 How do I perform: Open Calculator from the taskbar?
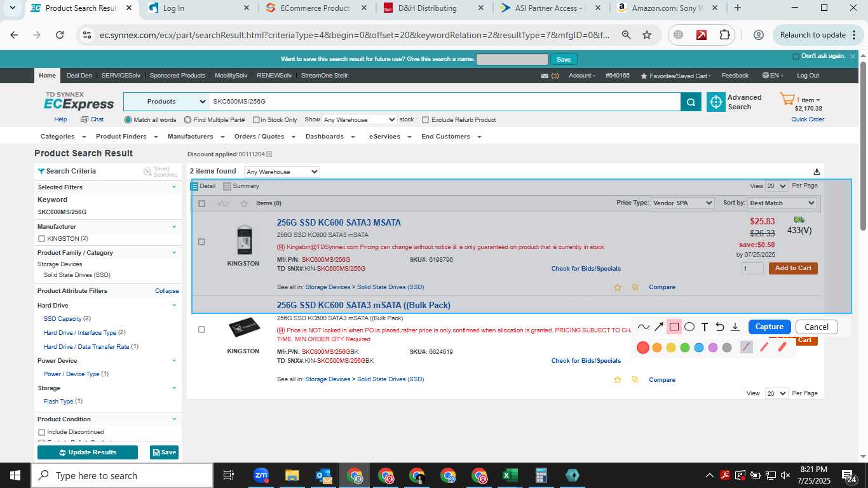[x=541, y=475]
